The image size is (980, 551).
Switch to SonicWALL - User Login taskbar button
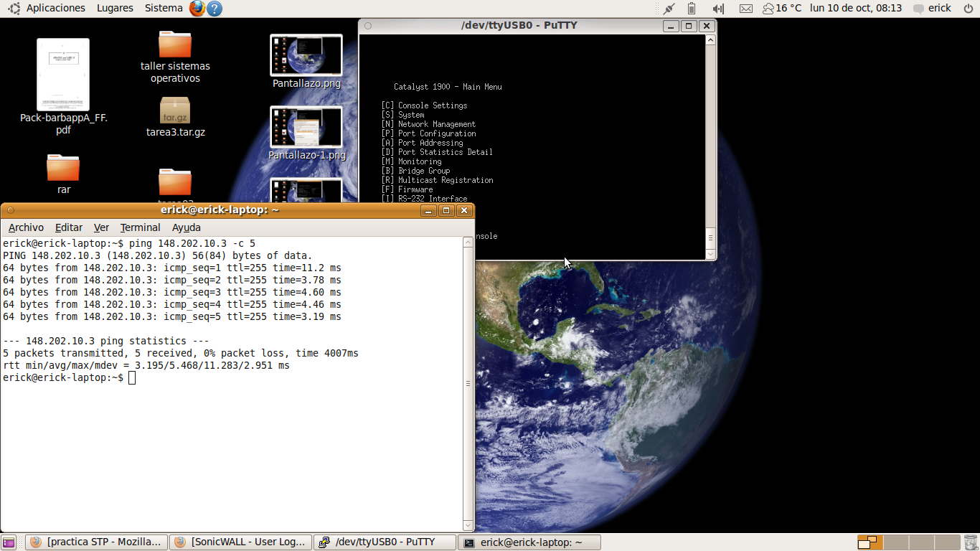(x=242, y=542)
